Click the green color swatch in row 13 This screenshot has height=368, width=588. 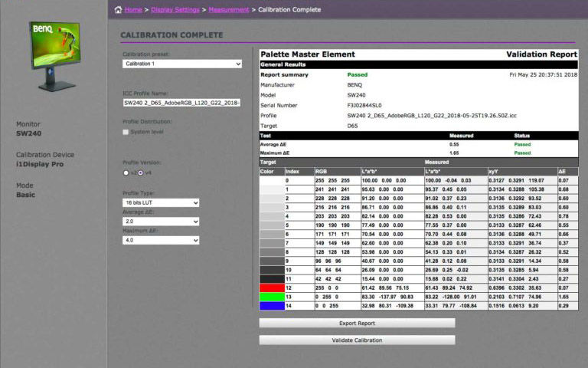[x=273, y=297]
